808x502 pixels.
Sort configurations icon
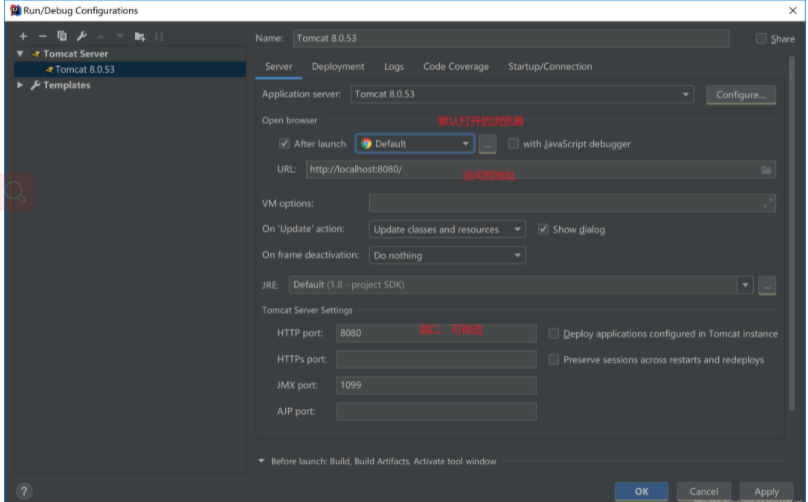(159, 36)
